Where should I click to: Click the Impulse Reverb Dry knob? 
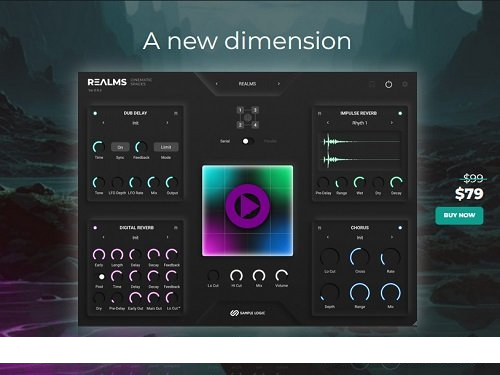click(378, 183)
